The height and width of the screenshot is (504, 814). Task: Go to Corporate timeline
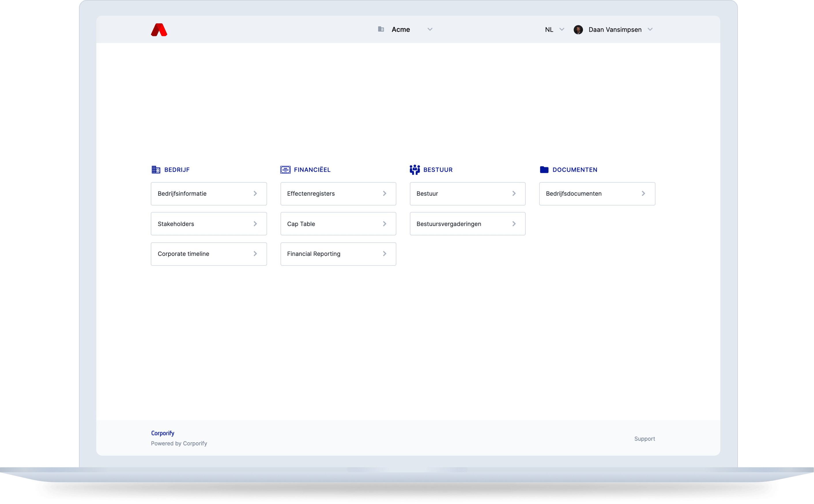pyautogui.click(x=209, y=254)
